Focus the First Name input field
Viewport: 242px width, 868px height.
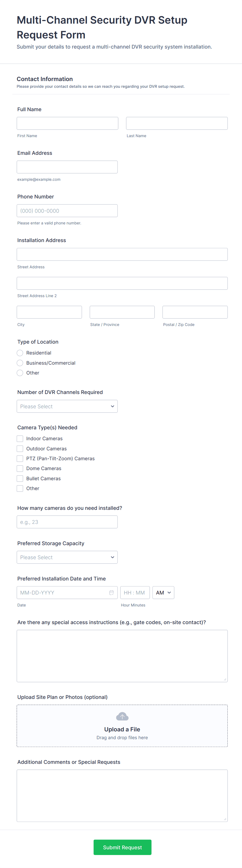[x=67, y=123]
